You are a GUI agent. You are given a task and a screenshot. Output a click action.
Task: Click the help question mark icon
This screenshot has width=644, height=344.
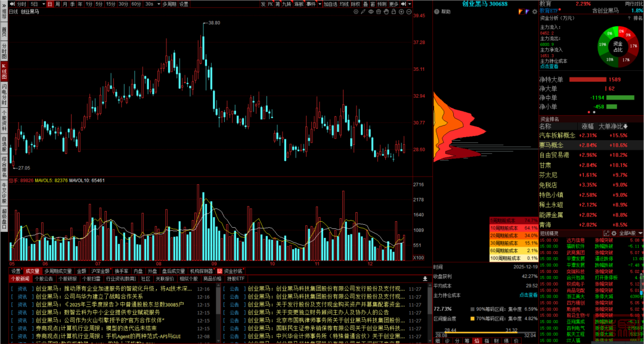(436, 11)
